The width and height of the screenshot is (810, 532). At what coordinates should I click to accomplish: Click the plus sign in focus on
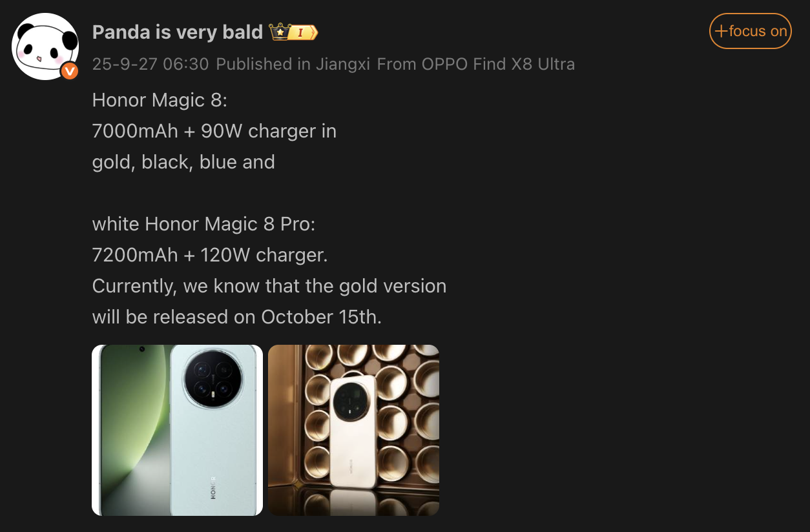point(721,31)
